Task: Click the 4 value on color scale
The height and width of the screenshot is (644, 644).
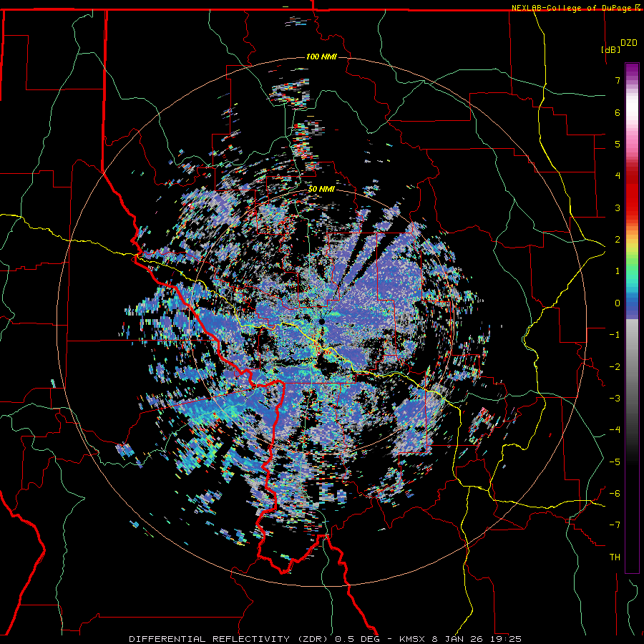Action: tap(618, 176)
